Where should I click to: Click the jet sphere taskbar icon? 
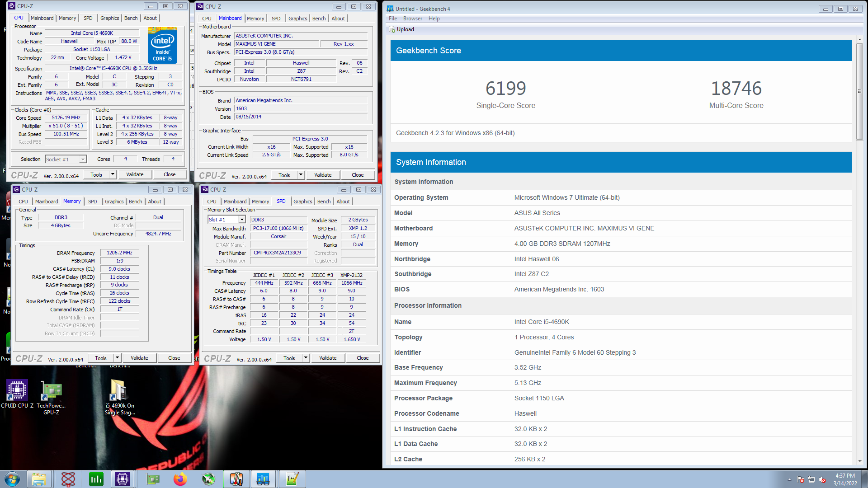[x=208, y=479]
